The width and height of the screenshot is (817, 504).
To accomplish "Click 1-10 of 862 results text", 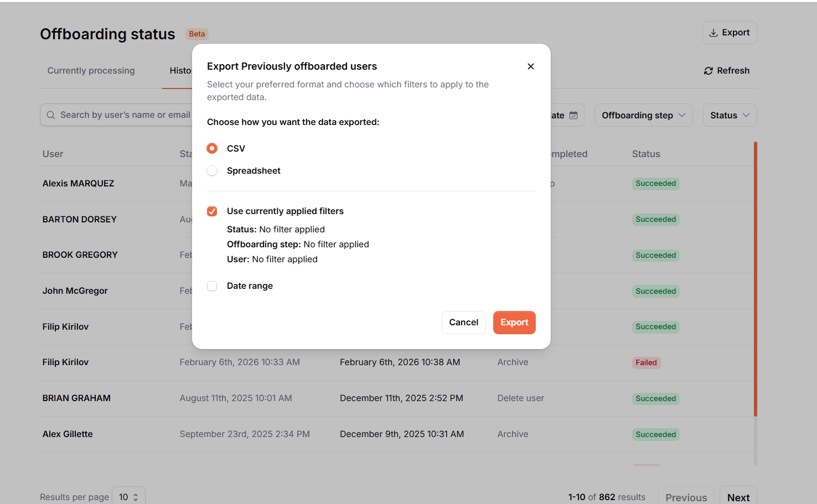I will pos(607,497).
